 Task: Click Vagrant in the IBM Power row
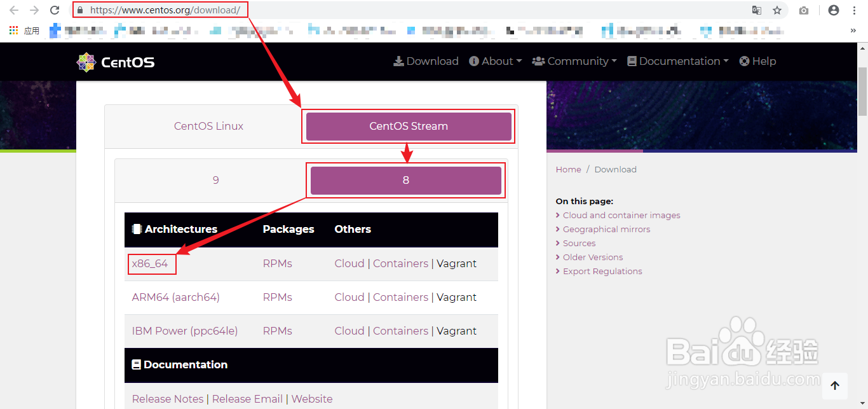pos(456,331)
